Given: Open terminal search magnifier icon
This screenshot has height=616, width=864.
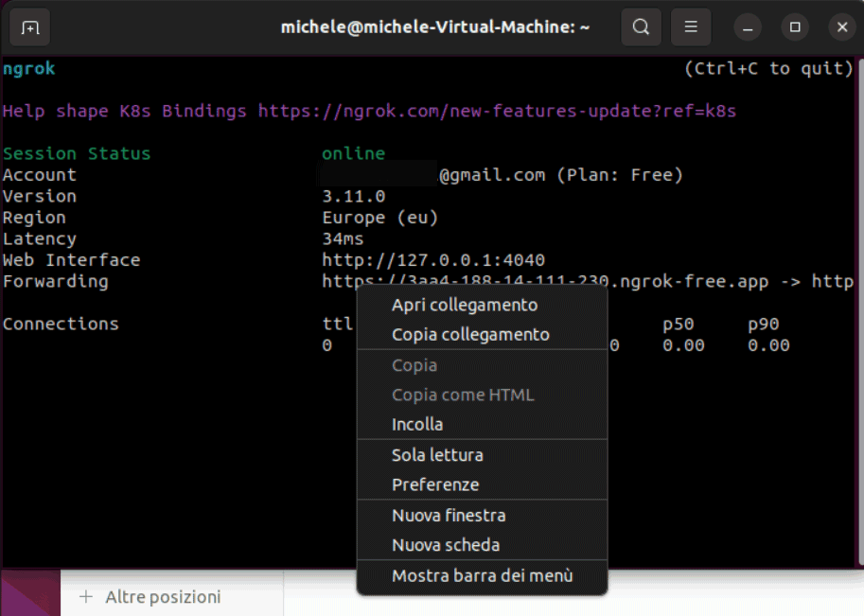Looking at the screenshot, I should (641, 27).
